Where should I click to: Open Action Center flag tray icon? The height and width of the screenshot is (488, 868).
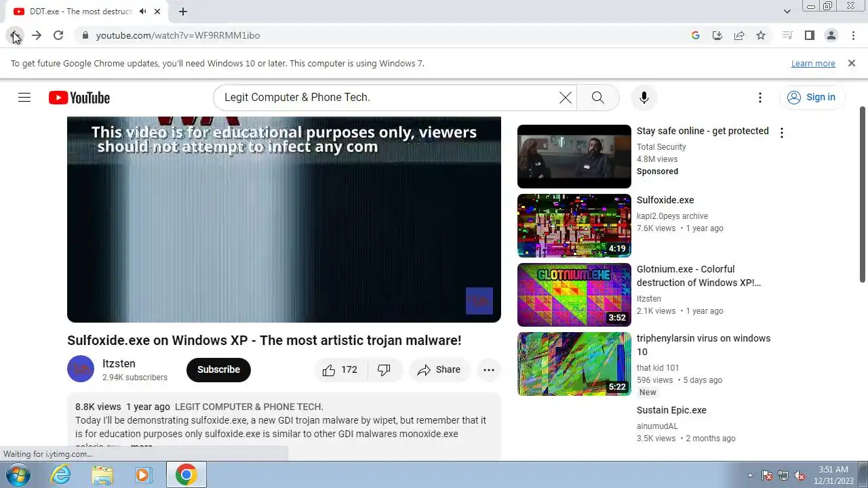pyautogui.click(x=767, y=475)
